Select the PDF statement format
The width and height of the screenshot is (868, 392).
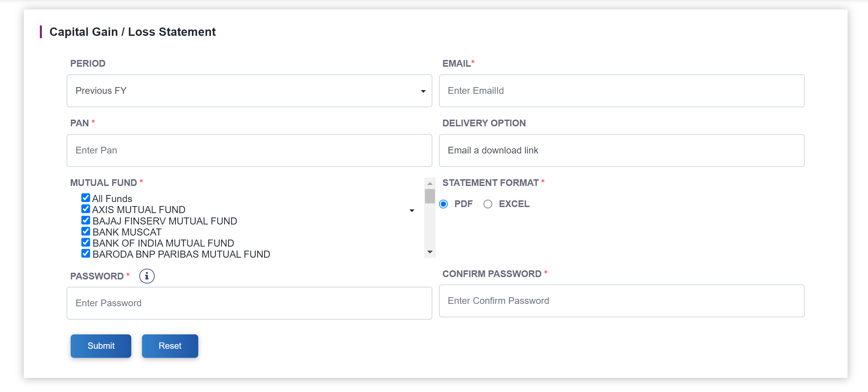443,204
